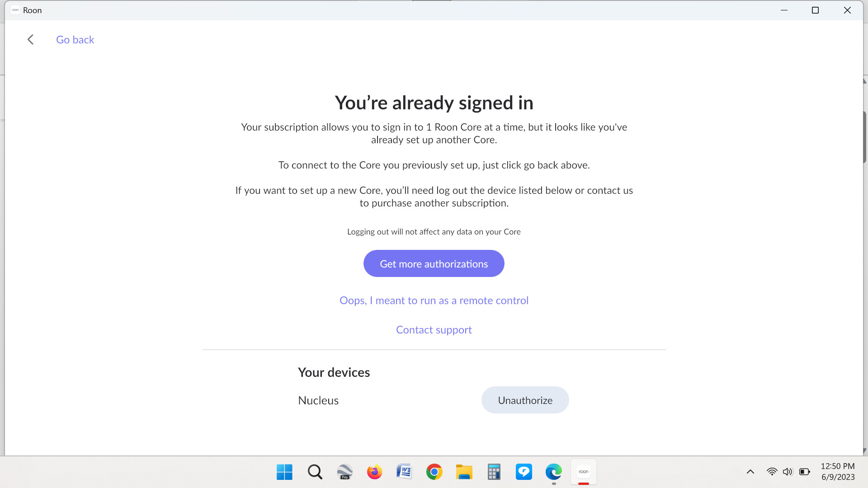Unauthorize the Nucleus device
Viewport: 868px width, 488px height.
[x=525, y=400]
